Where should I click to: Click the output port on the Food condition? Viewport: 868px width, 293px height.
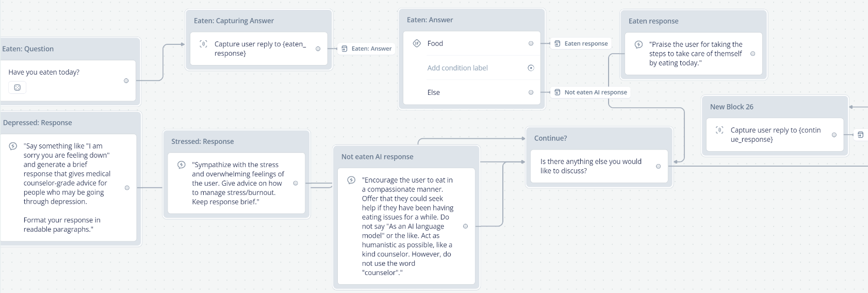(x=531, y=43)
